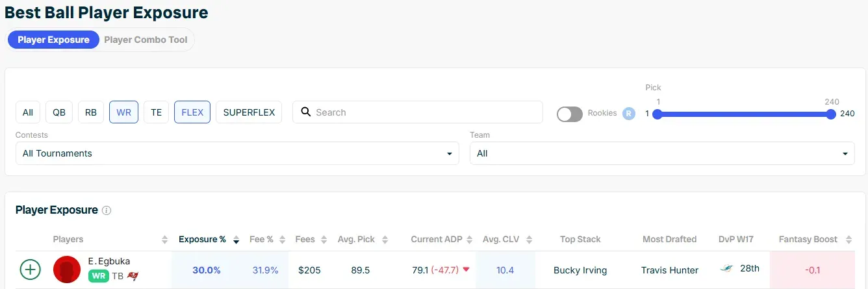Click the right Pick slider handle
Image resolution: width=868 pixels, height=289 pixels.
click(x=831, y=114)
